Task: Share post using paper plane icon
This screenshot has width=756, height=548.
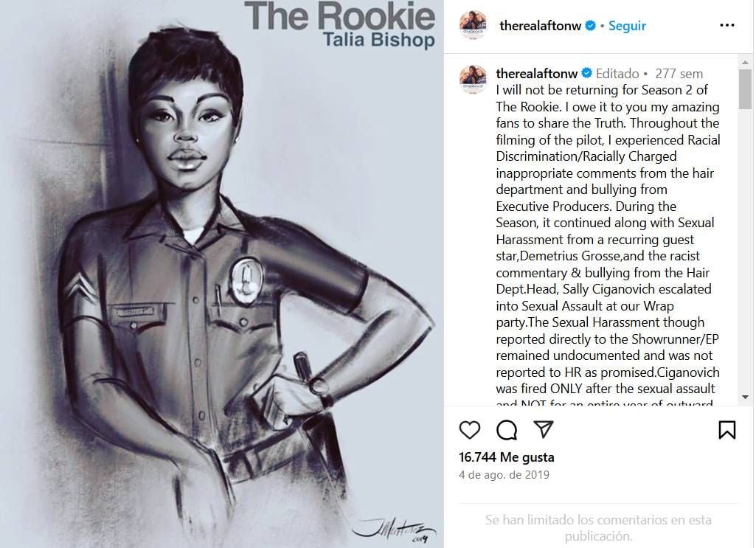Action: 544,429
